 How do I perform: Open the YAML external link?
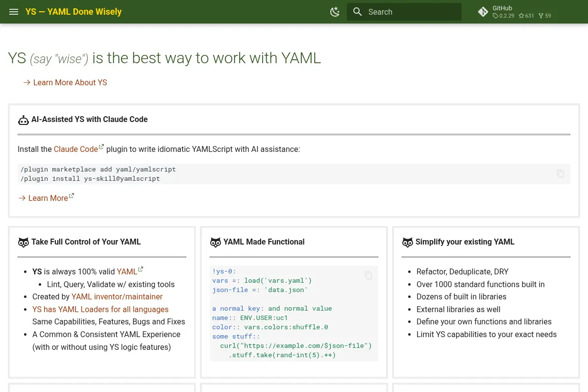pyautogui.click(x=130, y=271)
